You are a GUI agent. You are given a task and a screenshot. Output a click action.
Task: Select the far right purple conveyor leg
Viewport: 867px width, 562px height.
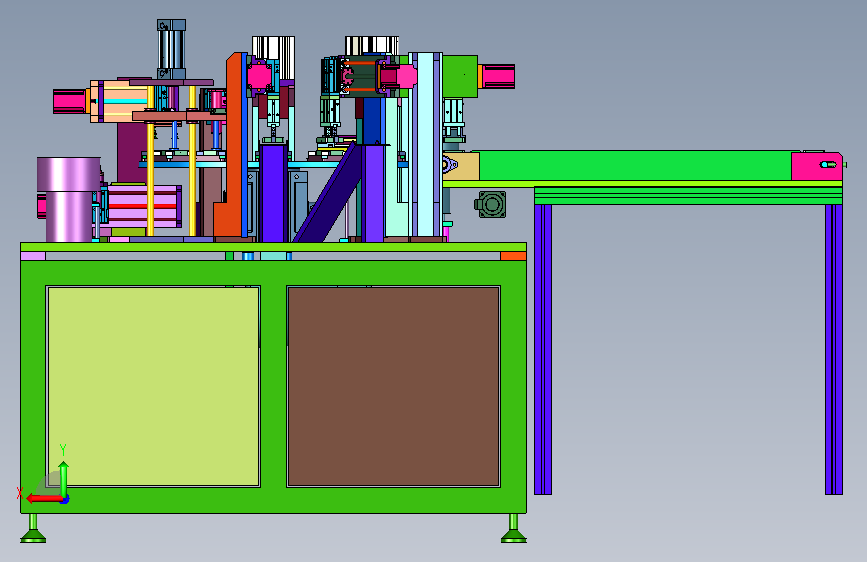click(x=834, y=349)
